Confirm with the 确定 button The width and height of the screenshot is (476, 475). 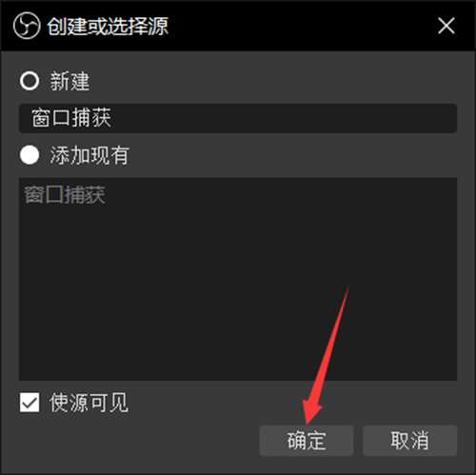pos(307,441)
